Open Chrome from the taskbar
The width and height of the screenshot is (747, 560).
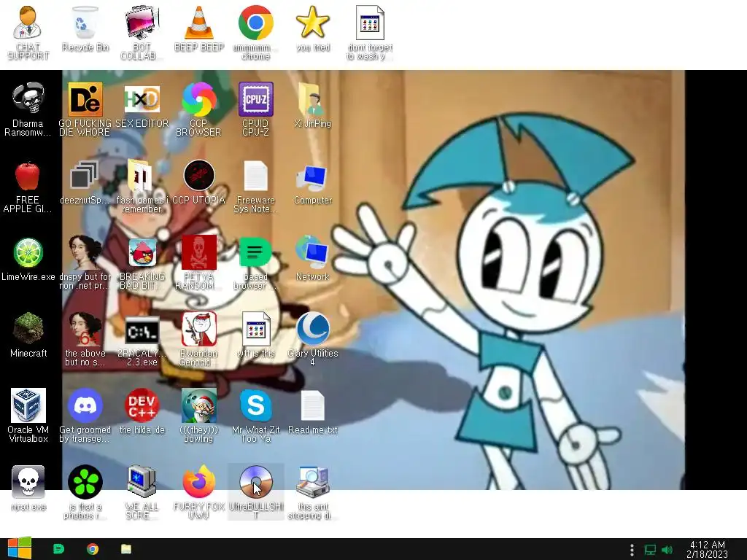pos(93,549)
